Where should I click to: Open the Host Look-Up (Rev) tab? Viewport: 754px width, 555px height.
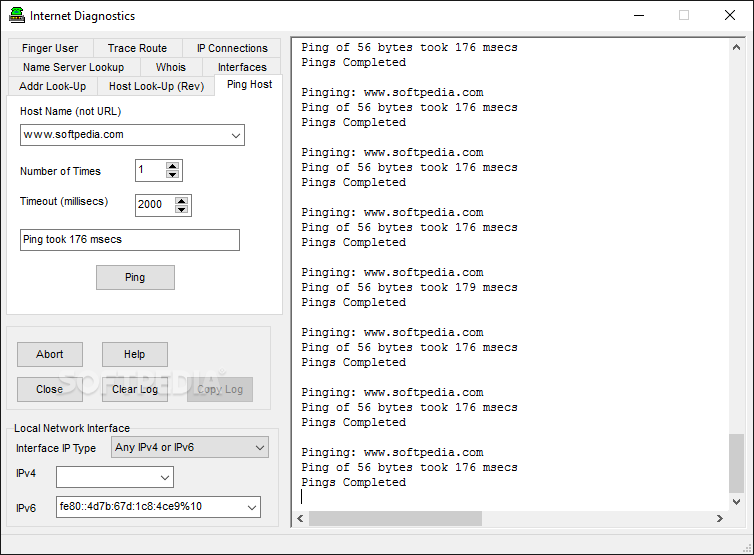[x=156, y=87]
